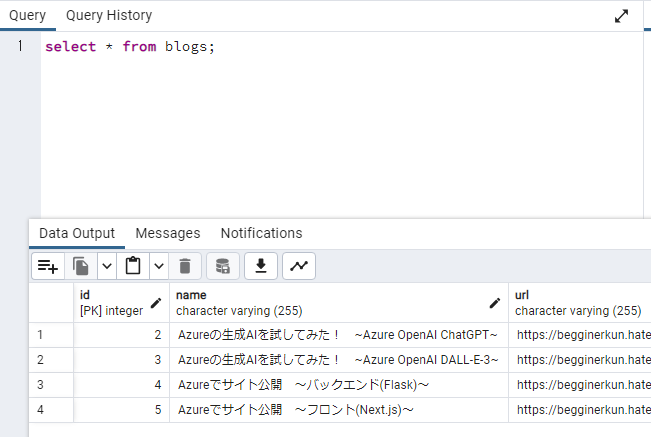The image size is (651, 437).
Task: Click the name column edit pencil
Action: point(494,302)
